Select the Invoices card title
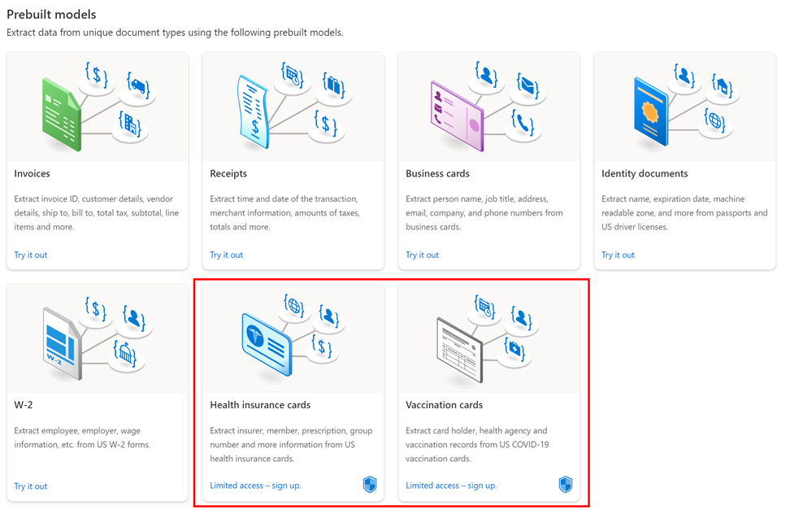Screen dimensions: 812x514 (x=33, y=173)
